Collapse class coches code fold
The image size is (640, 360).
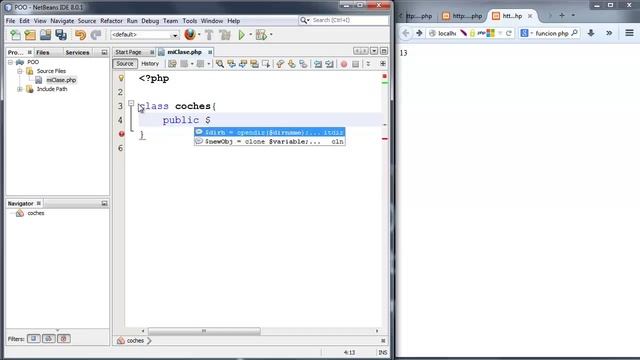(x=131, y=103)
